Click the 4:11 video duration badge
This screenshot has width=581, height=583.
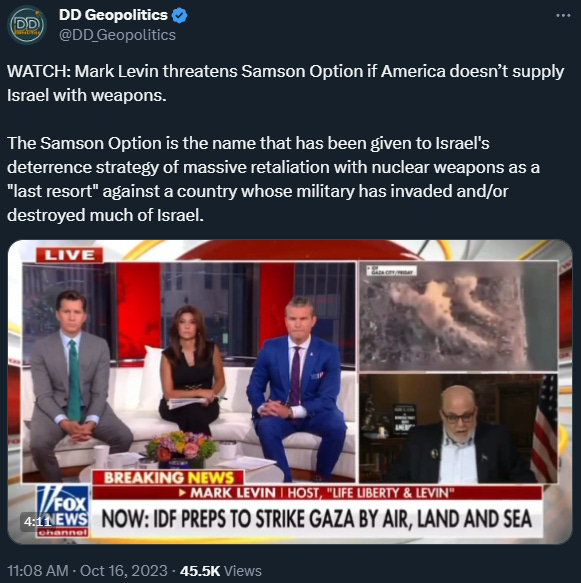(x=37, y=522)
